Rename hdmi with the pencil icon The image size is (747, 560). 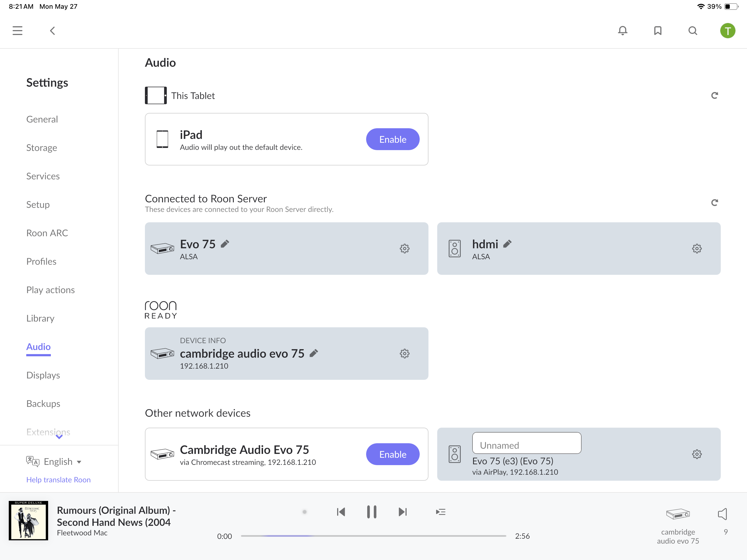click(x=507, y=244)
